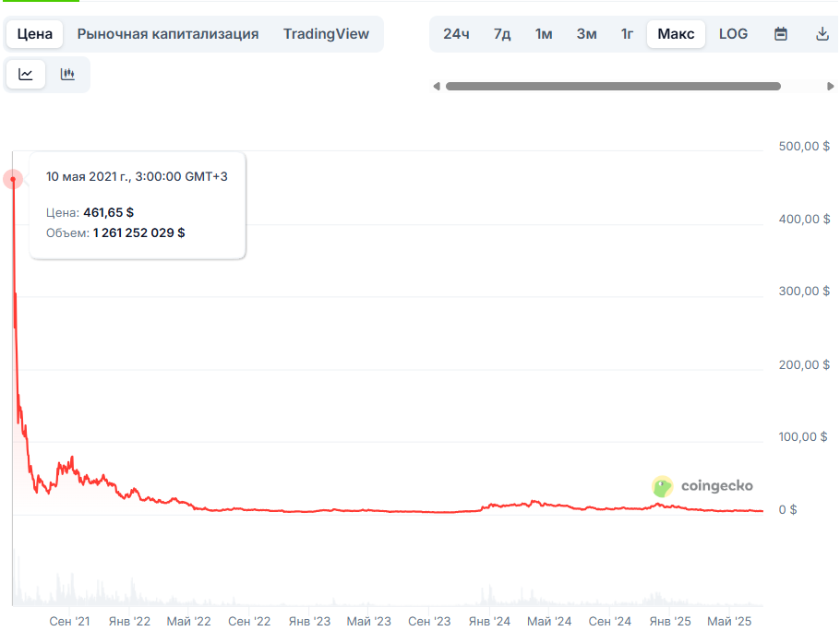Toggle LOG scale on chart
The height and width of the screenshot is (643, 840).
click(733, 34)
